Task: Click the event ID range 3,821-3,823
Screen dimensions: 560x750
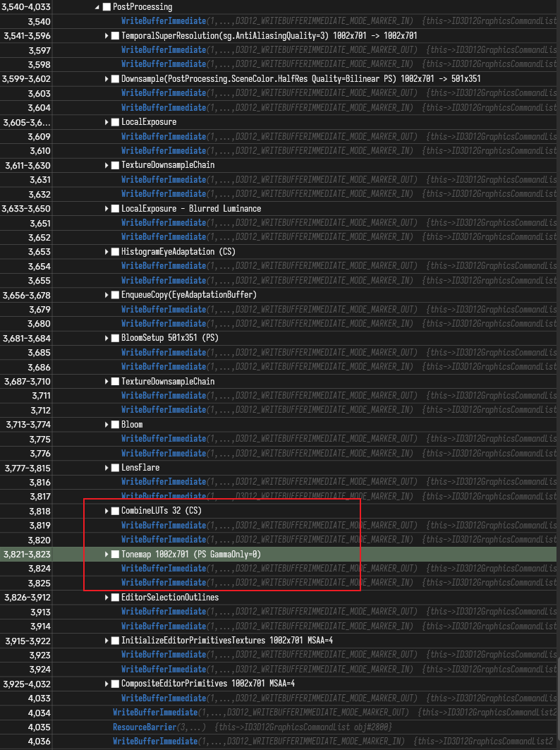Action: pyautogui.click(x=28, y=555)
